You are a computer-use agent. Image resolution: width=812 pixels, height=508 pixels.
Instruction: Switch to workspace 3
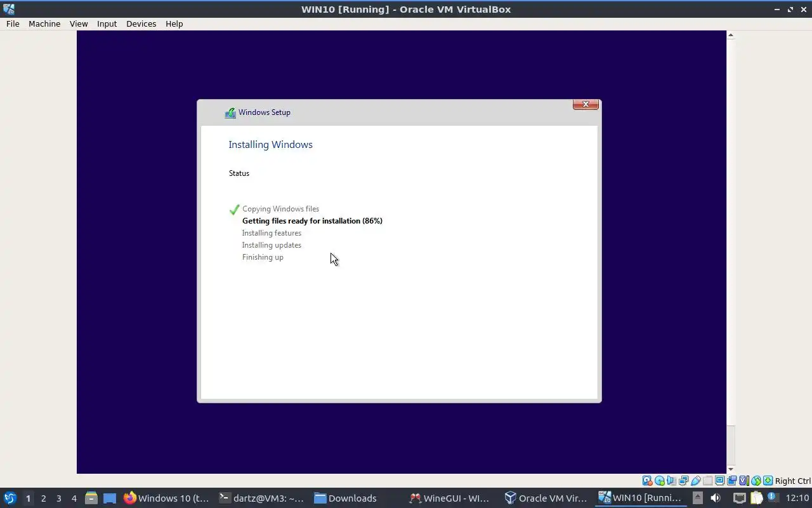[58, 498]
